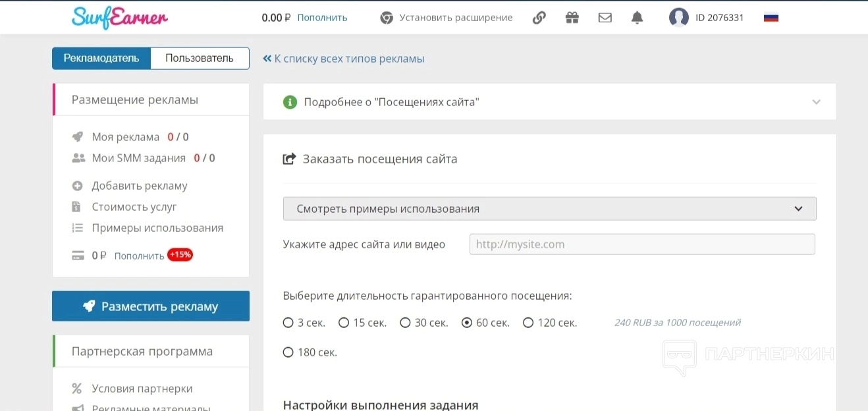This screenshot has width=868, height=411.
Task: Click Настройки выполнения задания heading
Action: pos(381,405)
